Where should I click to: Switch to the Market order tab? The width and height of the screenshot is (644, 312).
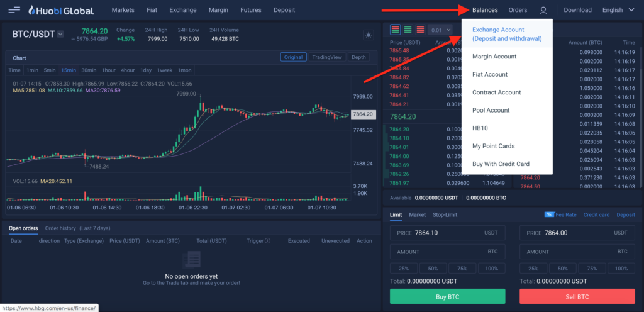(418, 214)
